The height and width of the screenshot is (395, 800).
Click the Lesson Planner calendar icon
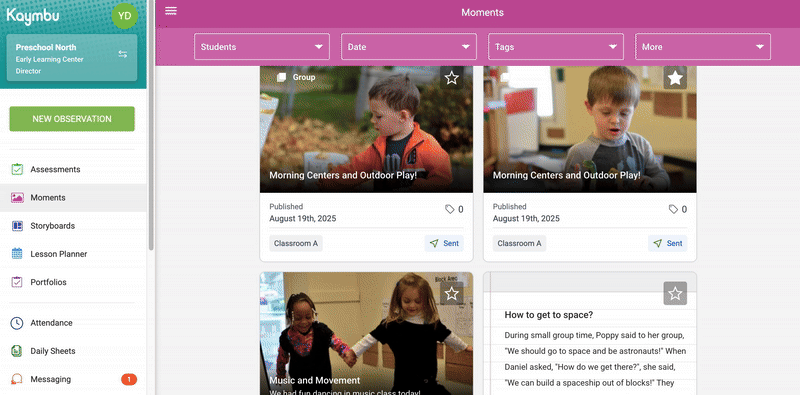[x=17, y=254]
